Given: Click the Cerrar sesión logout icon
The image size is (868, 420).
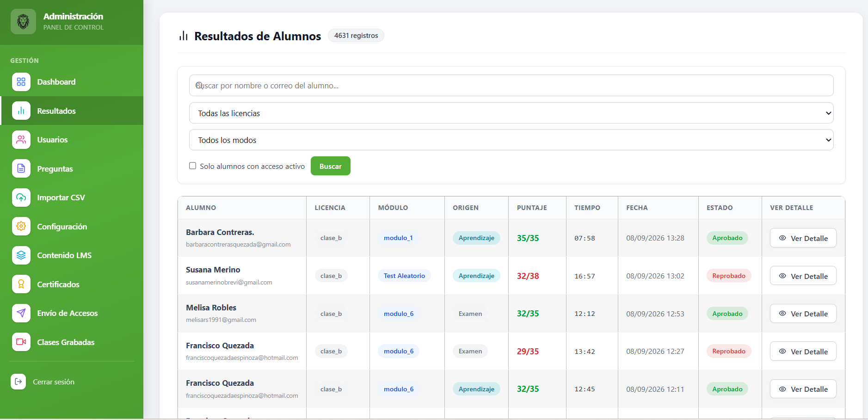Looking at the screenshot, I should pos(18,382).
